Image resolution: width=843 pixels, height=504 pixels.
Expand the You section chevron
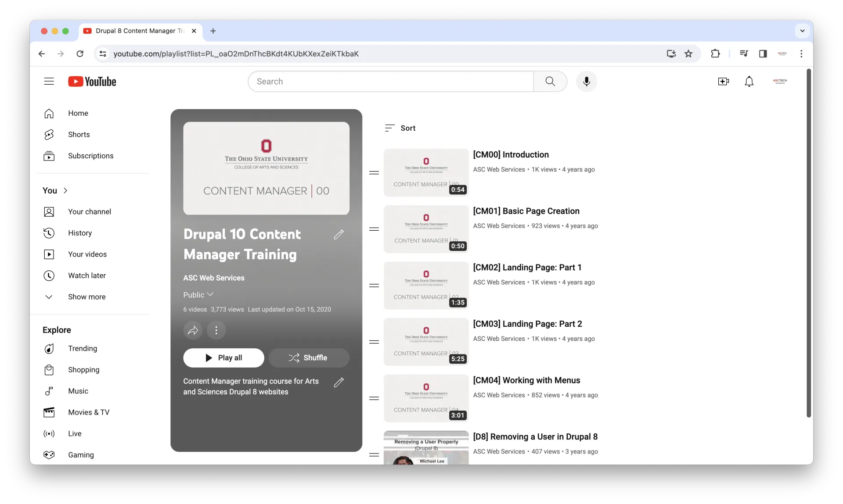(65, 190)
